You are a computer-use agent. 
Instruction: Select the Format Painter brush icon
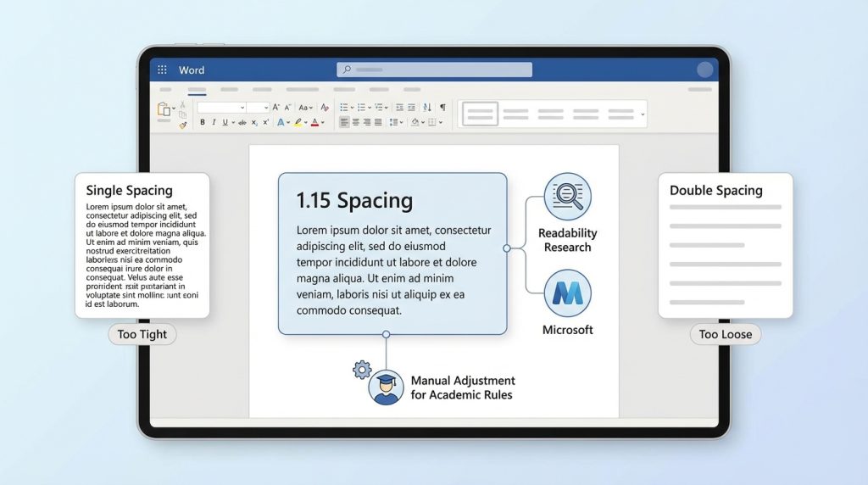(182, 125)
